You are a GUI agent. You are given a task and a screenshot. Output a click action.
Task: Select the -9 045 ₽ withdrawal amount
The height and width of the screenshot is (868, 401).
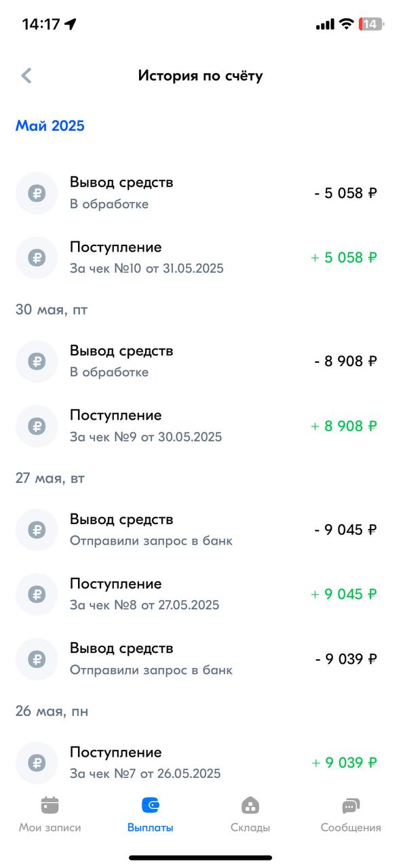click(345, 530)
